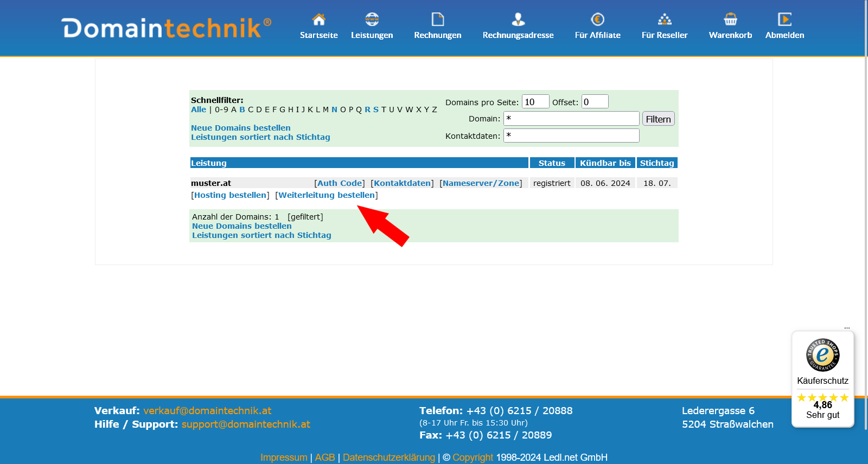Open Rechnungsadresse via the person icon
The width and height of the screenshot is (868, 464).
tap(518, 20)
